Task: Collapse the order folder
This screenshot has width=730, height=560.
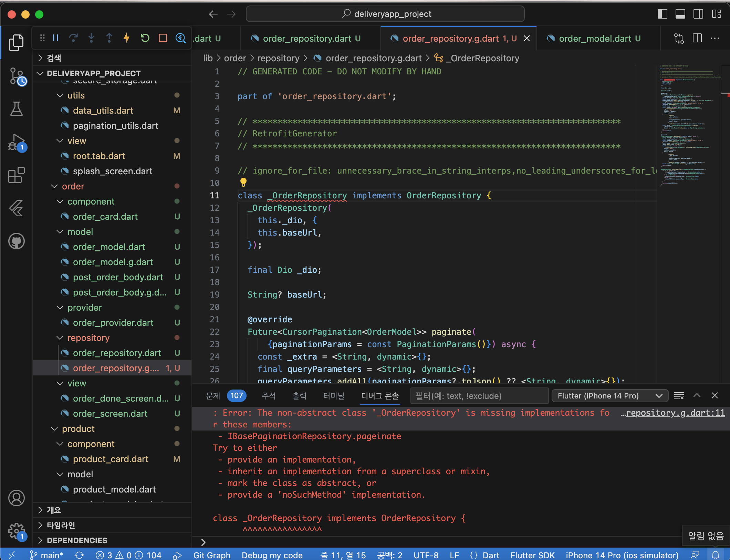Action: click(x=113, y=186)
